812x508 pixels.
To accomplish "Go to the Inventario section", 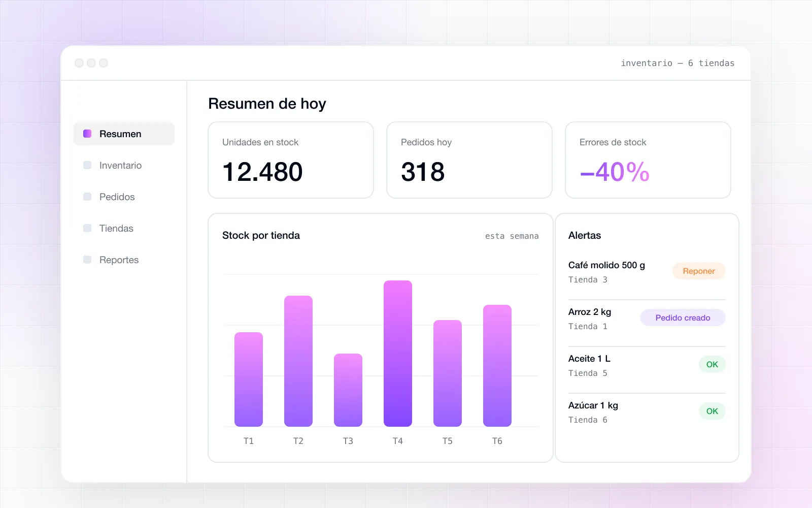I will point(120,165).
